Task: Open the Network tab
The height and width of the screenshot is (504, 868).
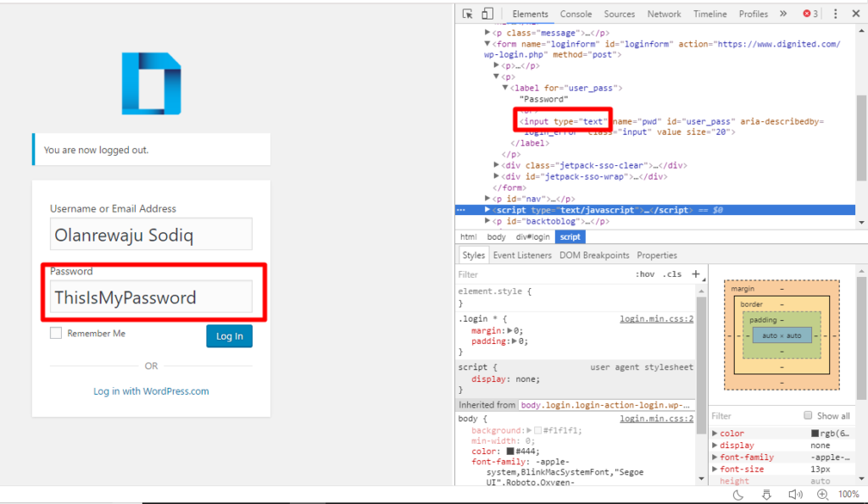Action: 665,14
